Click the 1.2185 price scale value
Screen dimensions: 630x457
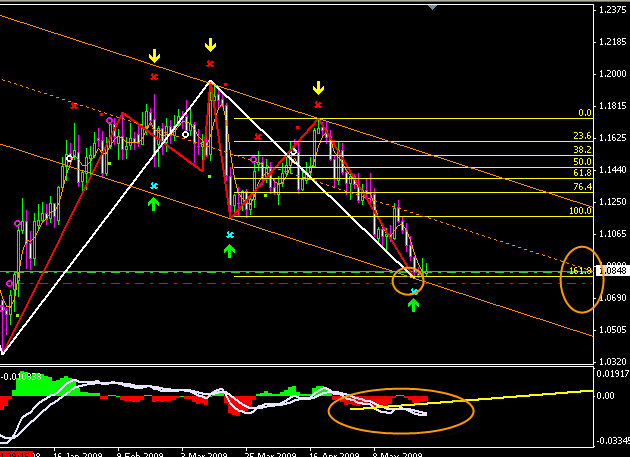tap(612, 42)
